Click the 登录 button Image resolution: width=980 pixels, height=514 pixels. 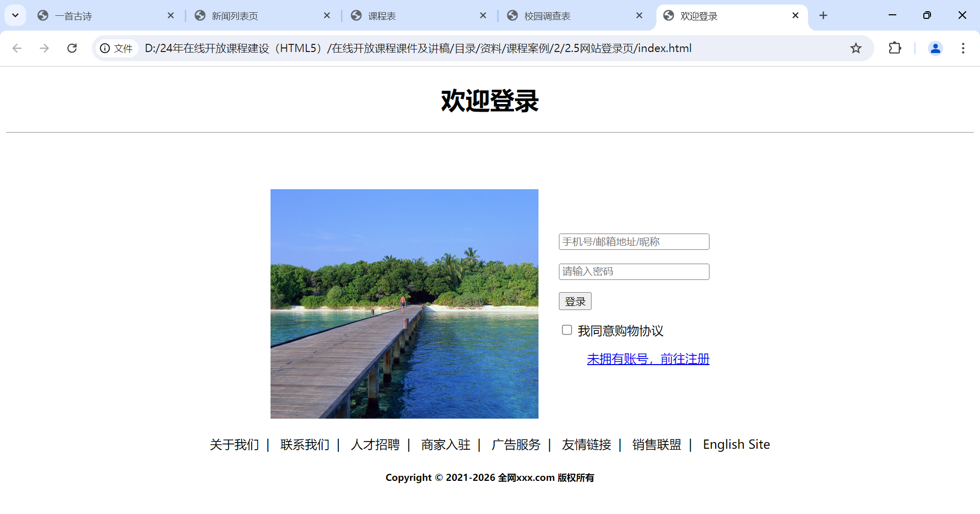click(x=575, y=301)
